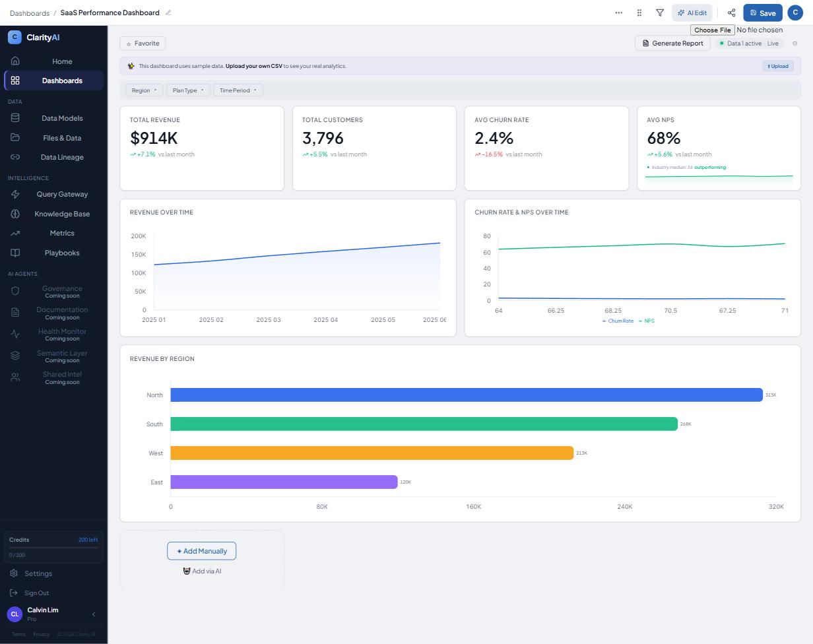Open the three-dot more options menu

point(618,13)
